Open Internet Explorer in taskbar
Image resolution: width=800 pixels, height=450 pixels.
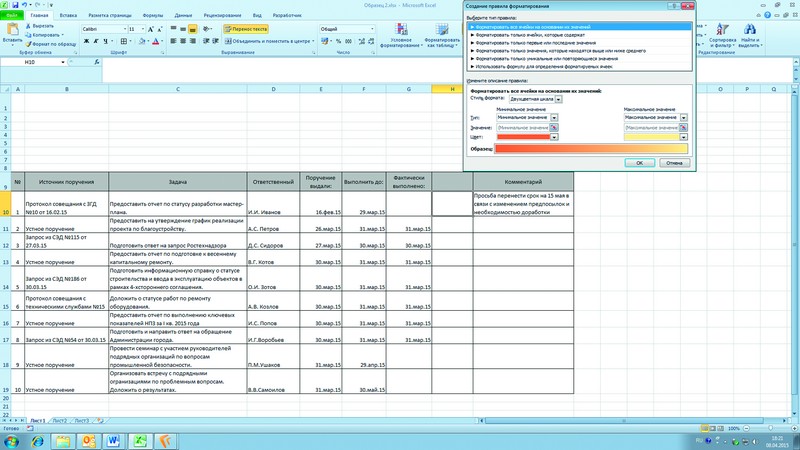point(37,441)
